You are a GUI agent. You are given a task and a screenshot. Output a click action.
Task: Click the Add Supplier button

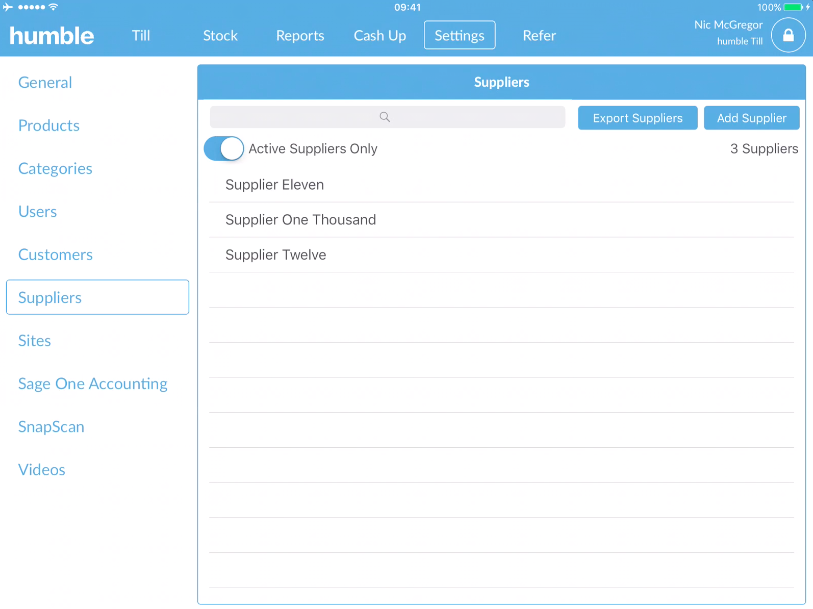751,118
